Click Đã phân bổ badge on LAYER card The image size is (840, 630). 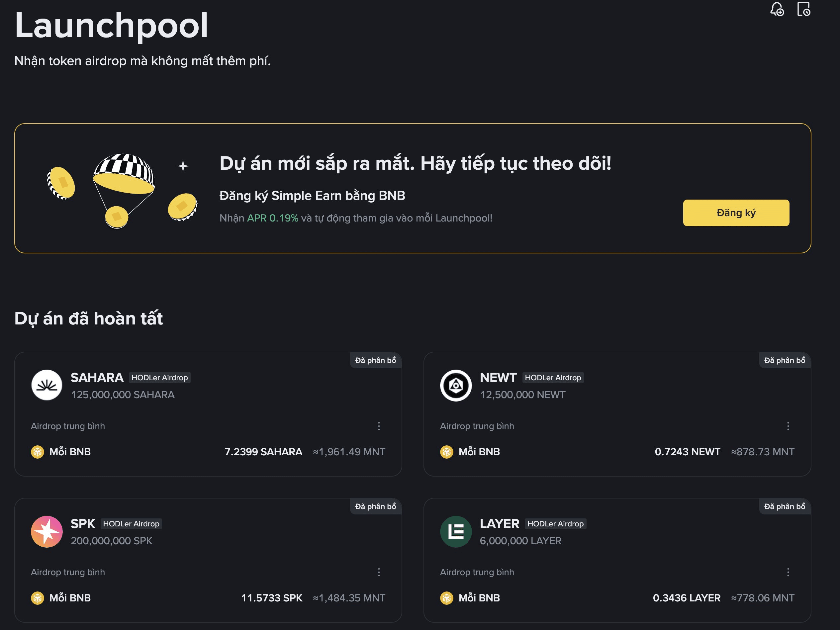785,506
